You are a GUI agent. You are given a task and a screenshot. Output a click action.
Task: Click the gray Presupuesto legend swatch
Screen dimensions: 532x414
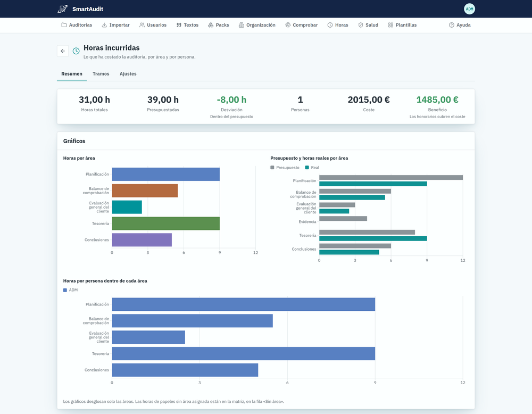click(x=272, y=167)
